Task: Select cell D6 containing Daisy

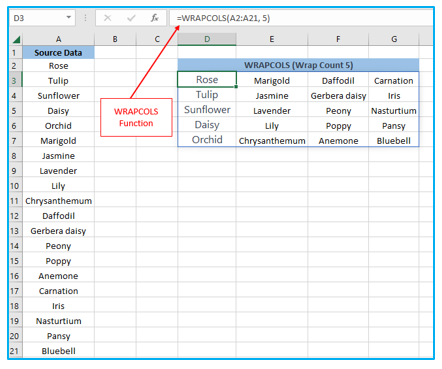Action: coord(207,125)
